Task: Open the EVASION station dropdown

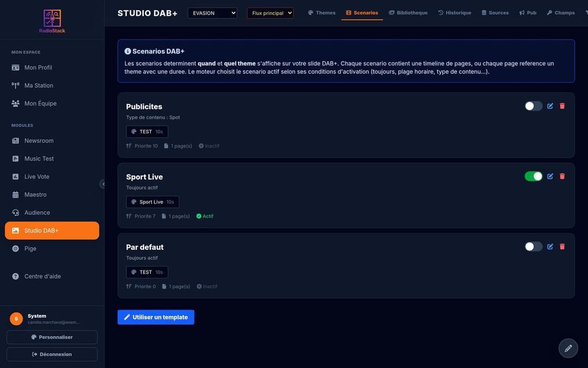Action: (x=212, y=13)
